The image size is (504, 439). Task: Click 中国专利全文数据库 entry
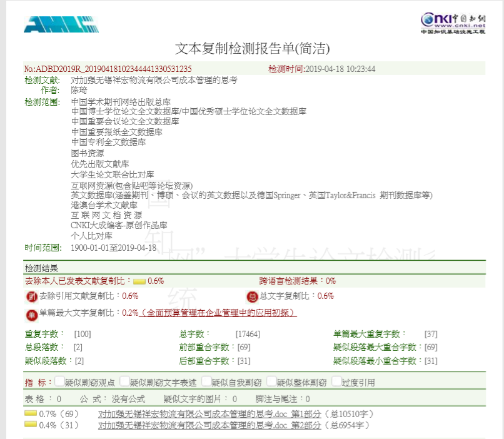[x=108, y=142]
